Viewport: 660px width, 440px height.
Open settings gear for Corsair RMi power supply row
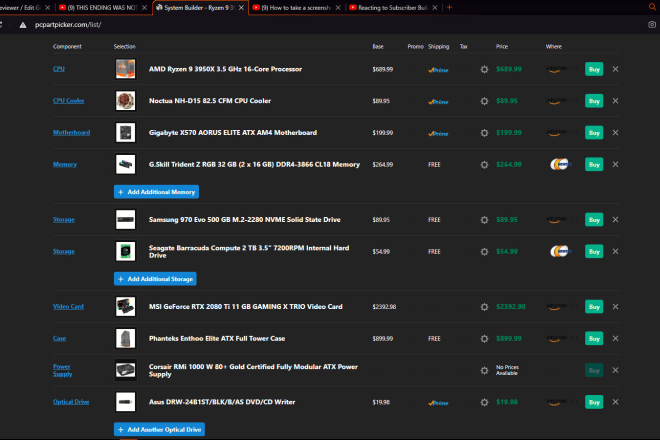pos(484,371)
